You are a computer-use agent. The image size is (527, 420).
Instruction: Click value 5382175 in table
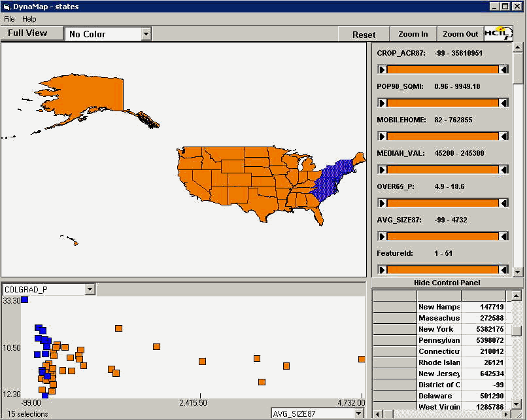[x=490, y=329]
